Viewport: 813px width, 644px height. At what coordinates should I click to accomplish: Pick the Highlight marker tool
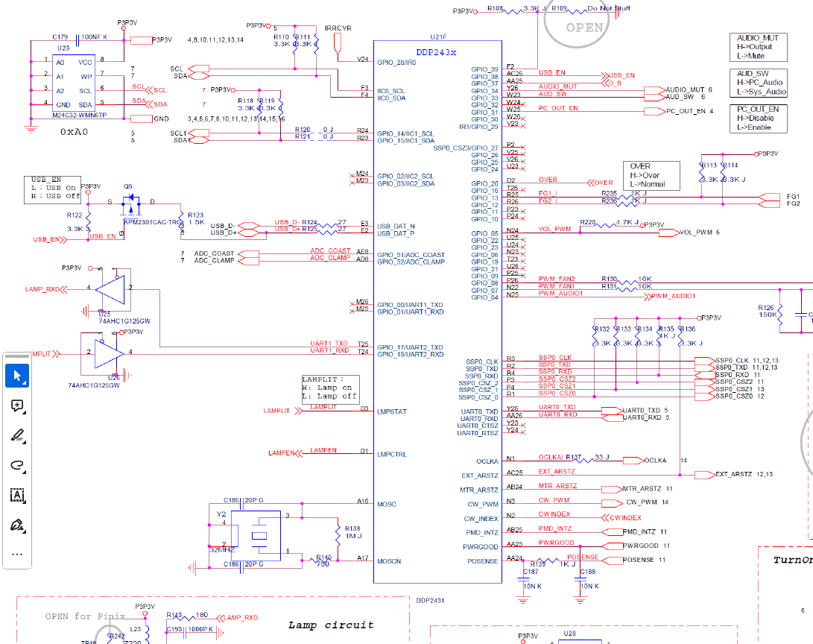17,435
